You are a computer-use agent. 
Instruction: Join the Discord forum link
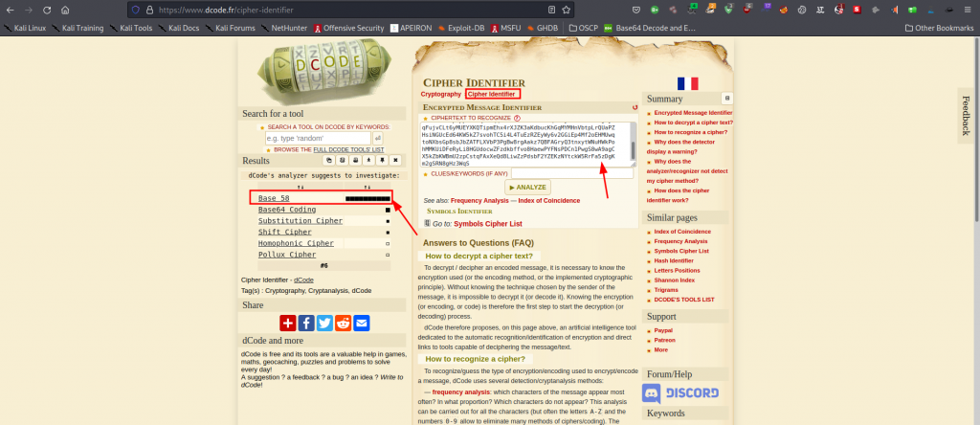(680, 393)
